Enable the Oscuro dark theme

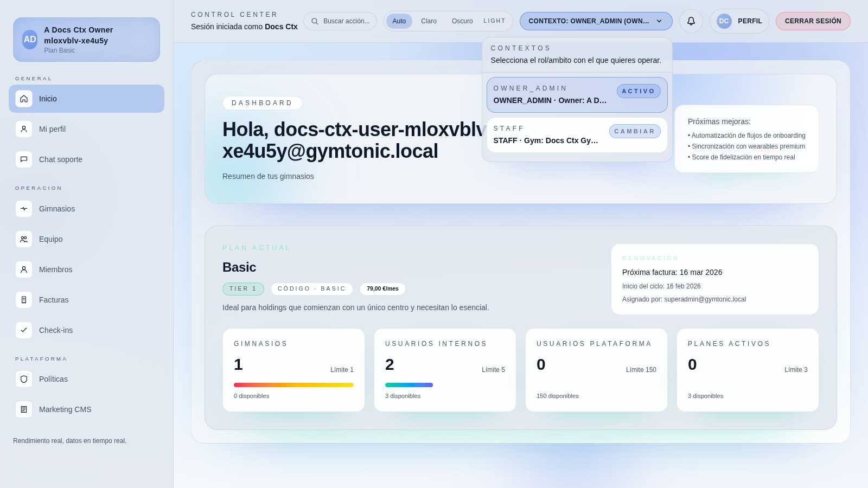[x=462, y=21]
